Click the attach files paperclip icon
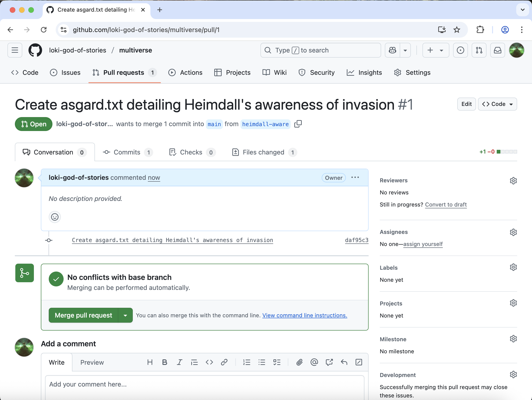 coord(299,362)
